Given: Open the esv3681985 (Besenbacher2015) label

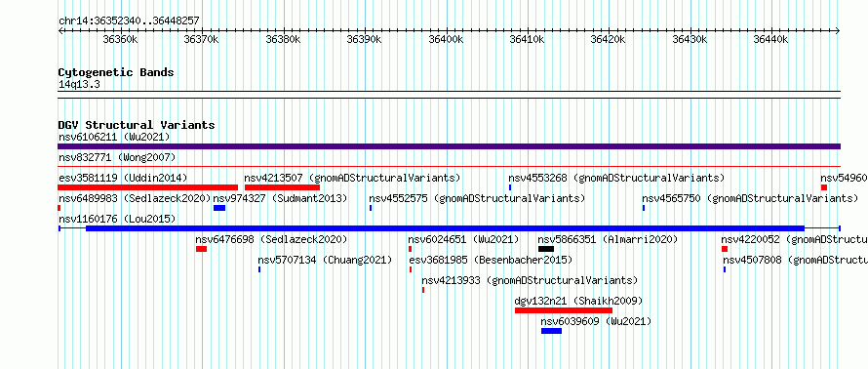Looking at the screenshot, I should [x=491, y=260].
